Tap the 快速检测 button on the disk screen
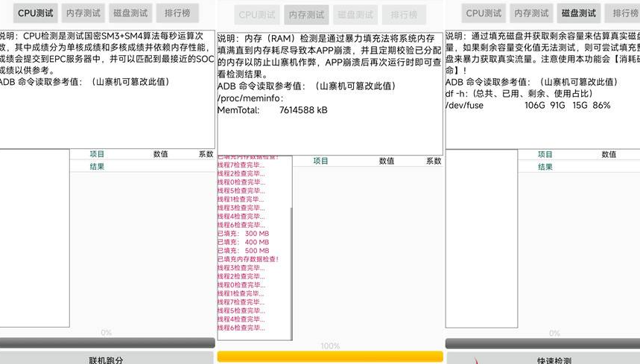This screenshot has height=364, width=640. [543, 359]
